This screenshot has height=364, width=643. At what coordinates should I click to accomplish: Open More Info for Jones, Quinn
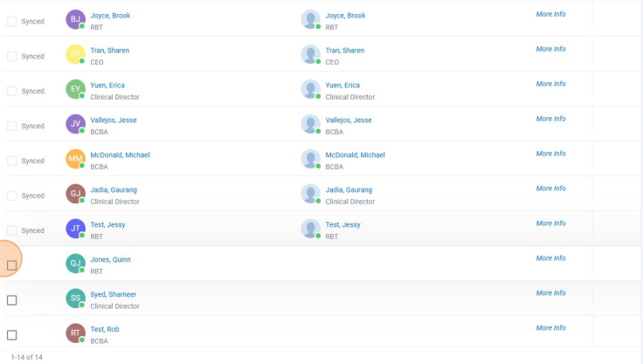coord(550,258)
